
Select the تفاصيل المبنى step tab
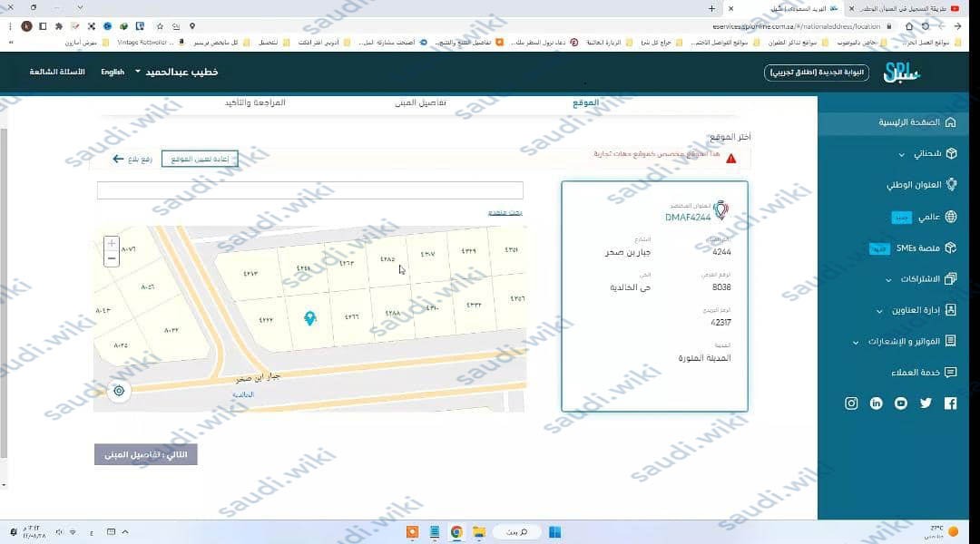click(x=421, y=102)
